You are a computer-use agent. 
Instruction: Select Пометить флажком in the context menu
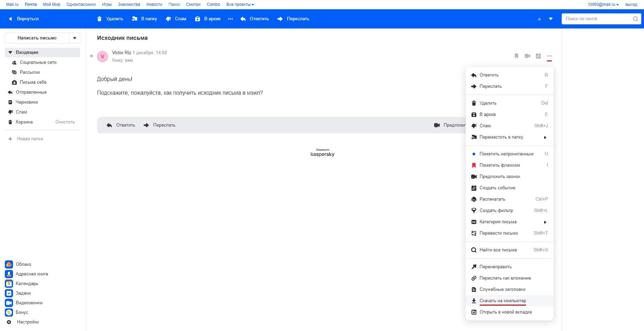[x=500, y=165]
